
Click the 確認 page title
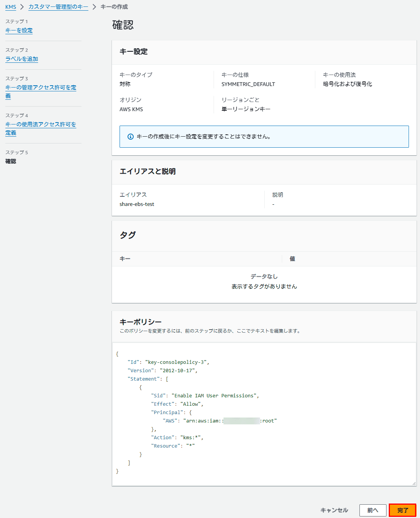(x=123, y=25)
